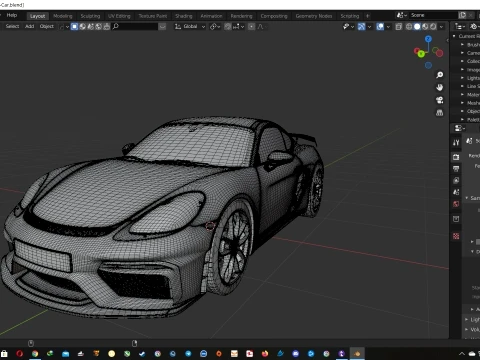Switch to wireframe viewport shading
This screenshot has height=360, width=480.
[x=409, y=26]
